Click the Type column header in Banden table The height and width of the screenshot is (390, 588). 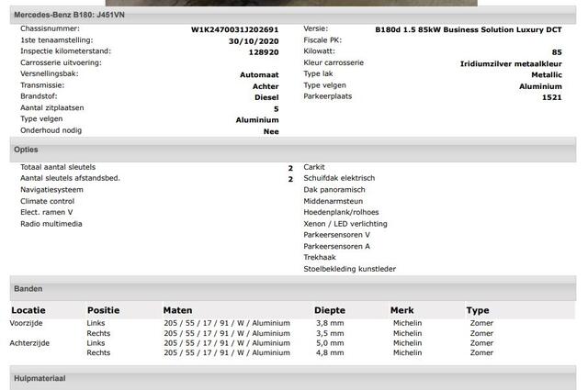478,310
